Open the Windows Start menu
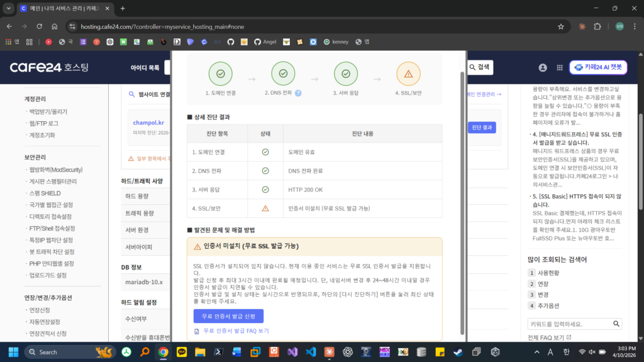This screenshot has height=362, width=644. pos(14,352)
